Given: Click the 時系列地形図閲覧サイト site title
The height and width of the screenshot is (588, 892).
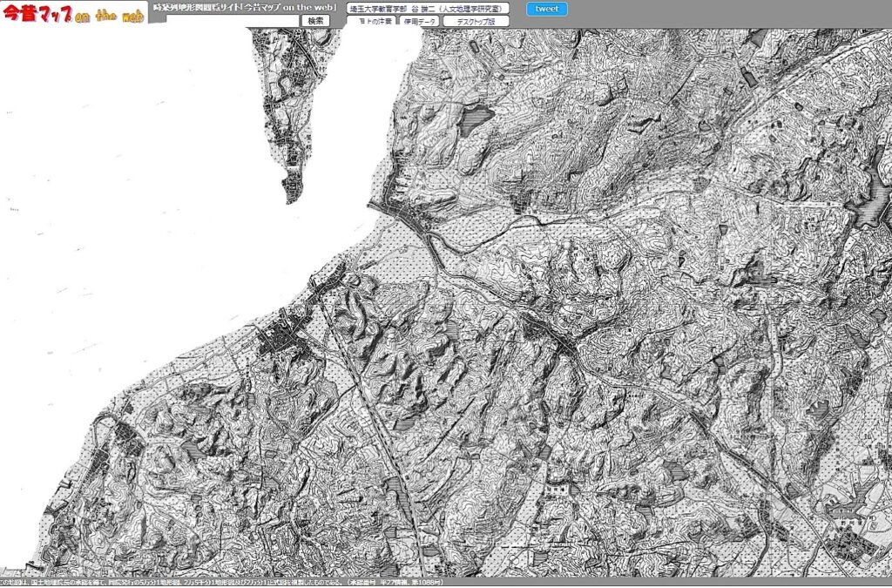Looking at the screenshot, I should click(x=245, y=7).
